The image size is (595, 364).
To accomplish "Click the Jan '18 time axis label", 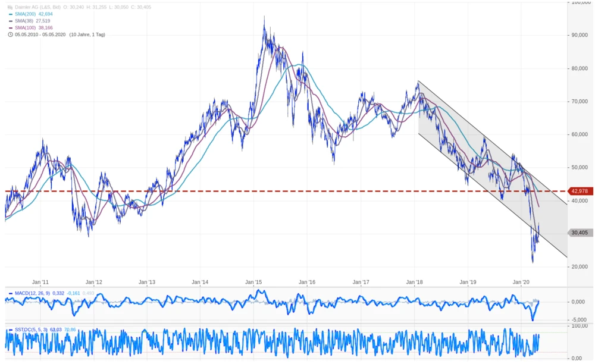I will (415, 282).
